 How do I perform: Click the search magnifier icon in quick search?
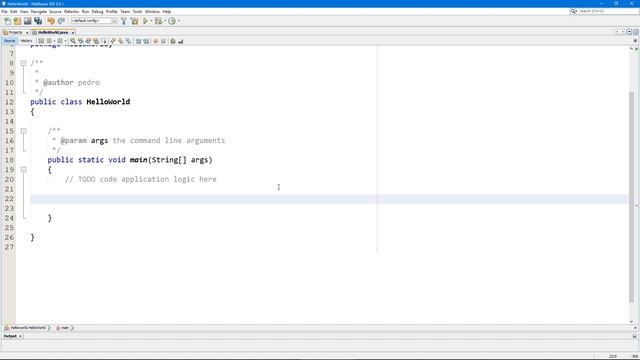(573, 11)
